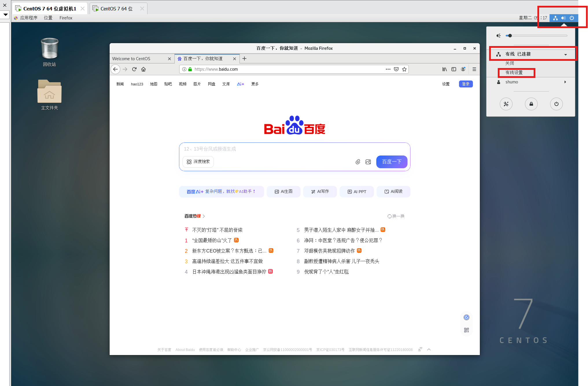Screen dimensions: 588x386
Task: Click the footer collapse up arrow
Action: pyautogui.click(x=429, y=350)
